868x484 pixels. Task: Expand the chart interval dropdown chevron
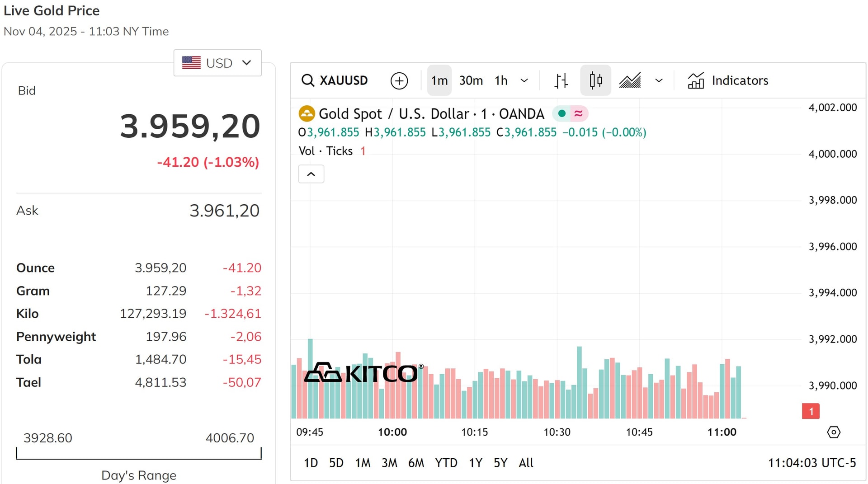524,80
